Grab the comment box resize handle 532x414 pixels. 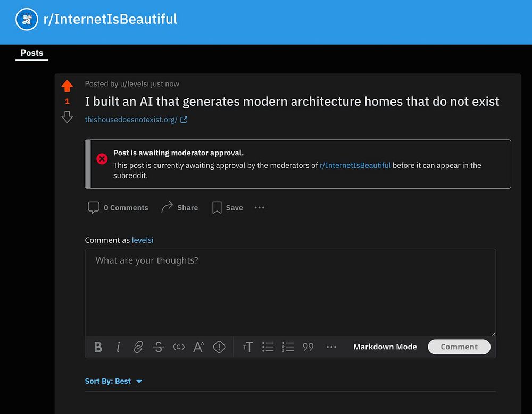[493, 334]
